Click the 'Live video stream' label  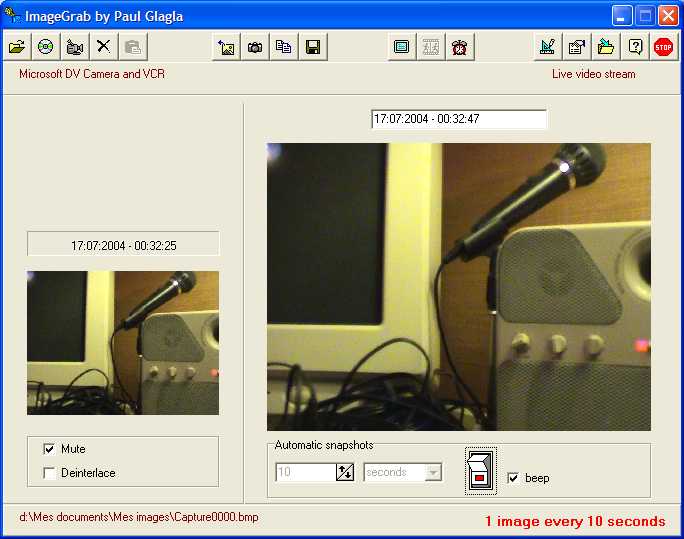point(594,74)
